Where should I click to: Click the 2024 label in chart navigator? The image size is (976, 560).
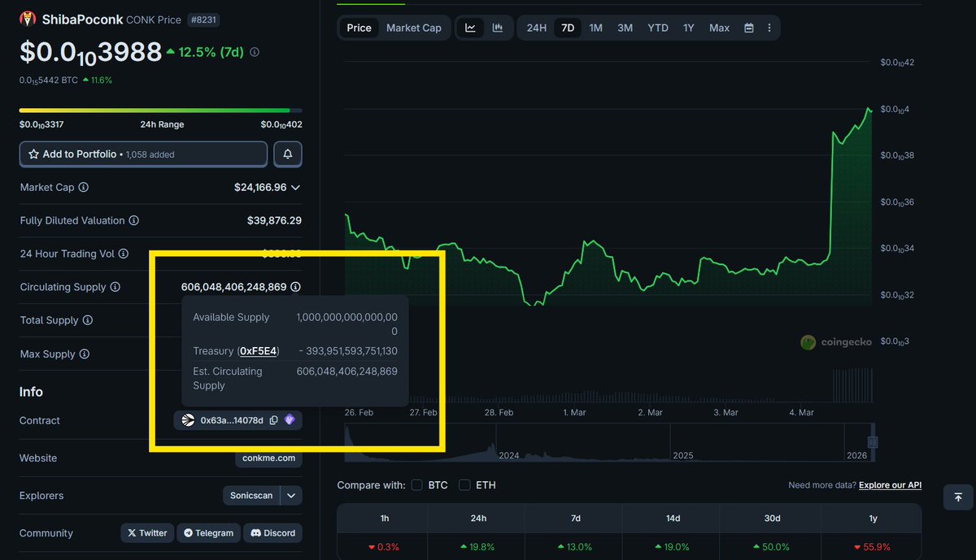click(x=509, y=455)
